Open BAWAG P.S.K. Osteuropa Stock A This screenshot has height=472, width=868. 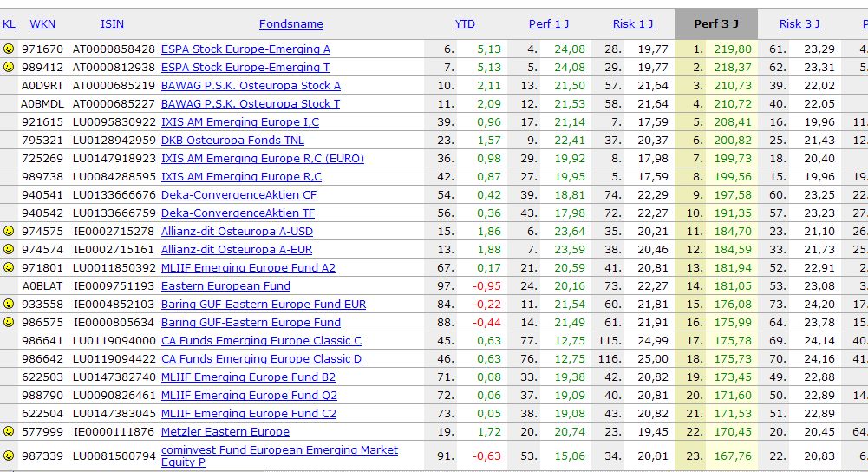[x=251, y=86]
